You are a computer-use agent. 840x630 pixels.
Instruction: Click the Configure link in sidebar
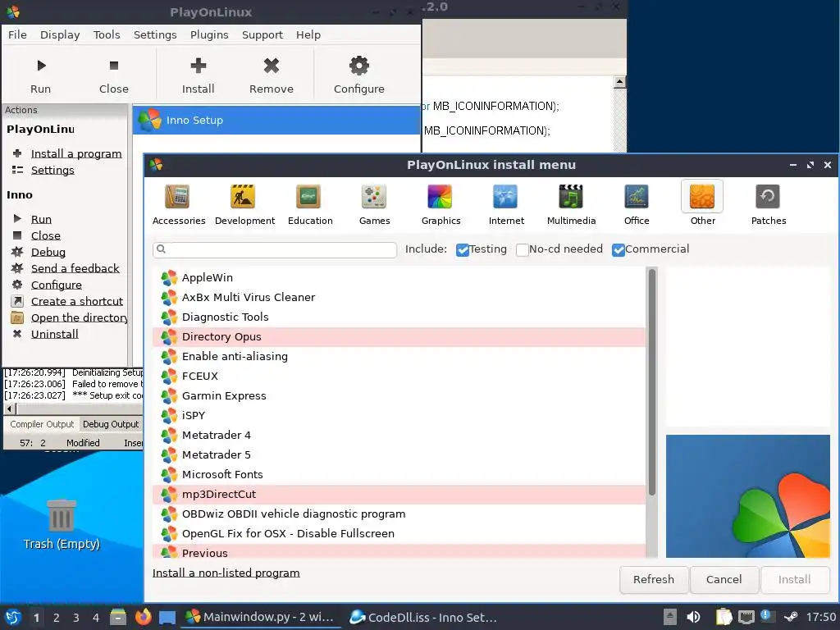(x=57, y=285)
